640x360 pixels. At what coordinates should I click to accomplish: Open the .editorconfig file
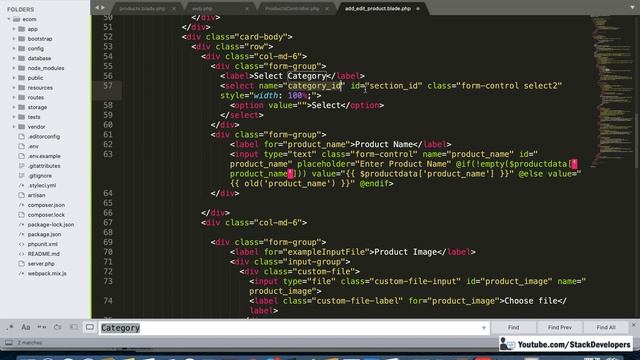(44, 137)
